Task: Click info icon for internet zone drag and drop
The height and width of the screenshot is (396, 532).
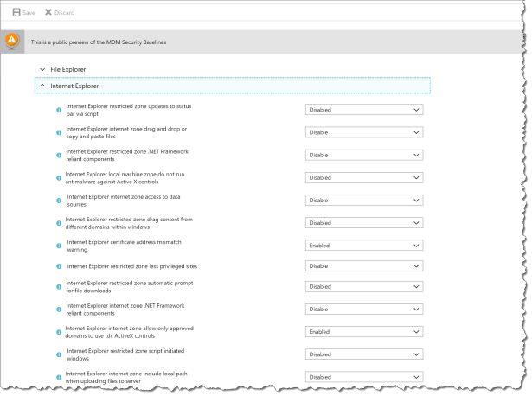Action: pos(59,132)
